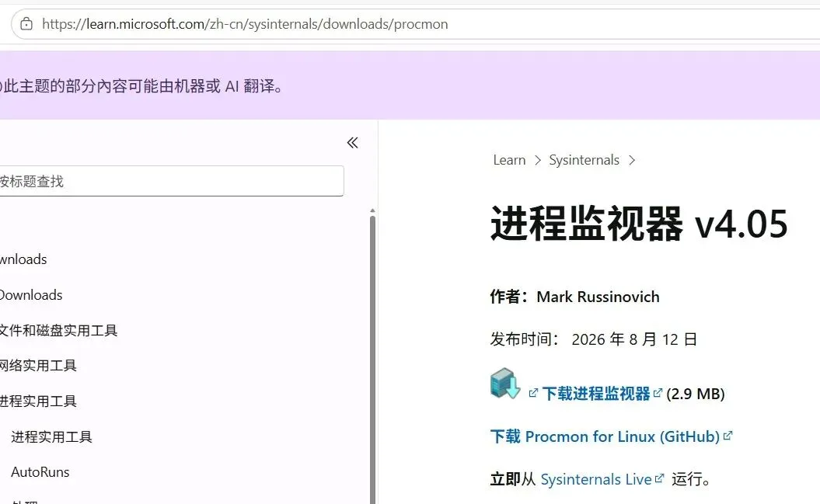Click the sidebar vertical scrollbar

[x=372, y=358]
